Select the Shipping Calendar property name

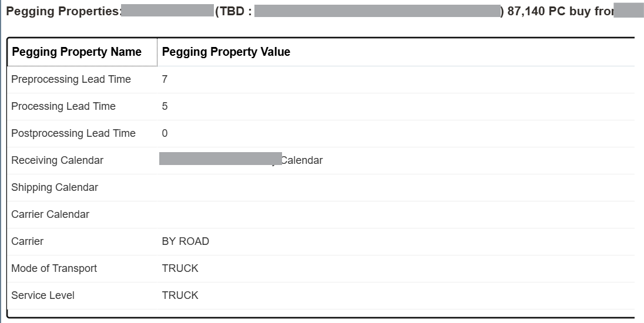click(x=55, y=187)
